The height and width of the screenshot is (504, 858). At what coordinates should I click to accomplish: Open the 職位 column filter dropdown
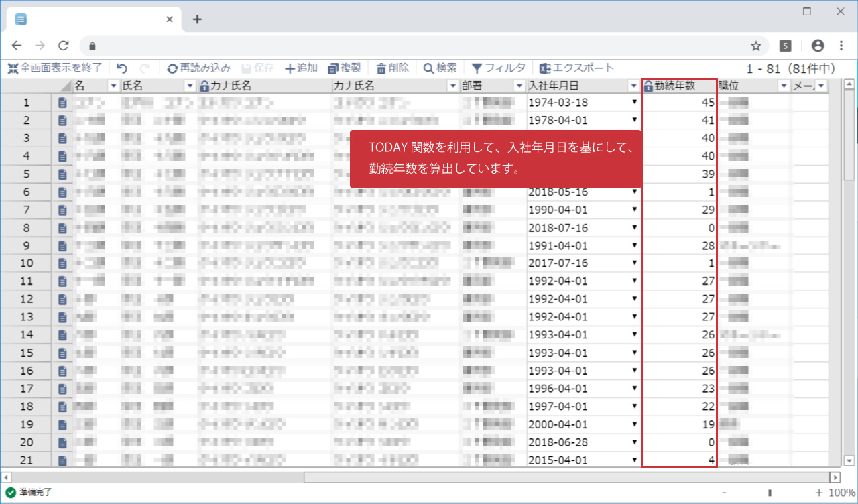[783, 86]
